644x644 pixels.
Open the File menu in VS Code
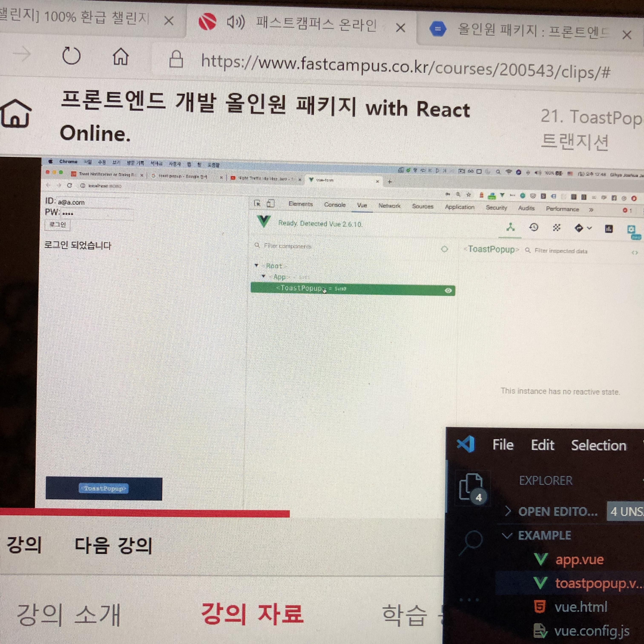click(x=503, y=445)
